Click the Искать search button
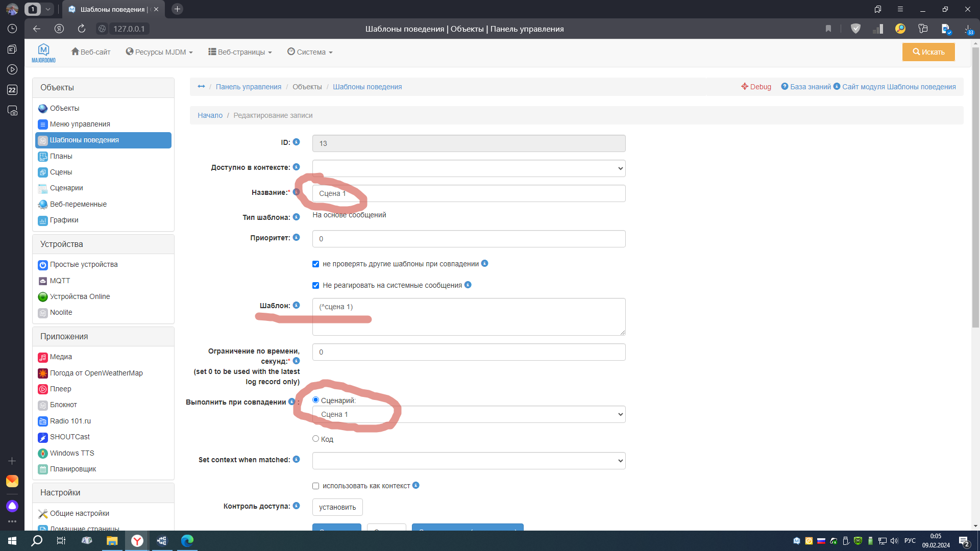980x551 pixels. click(x=928, y=52)
